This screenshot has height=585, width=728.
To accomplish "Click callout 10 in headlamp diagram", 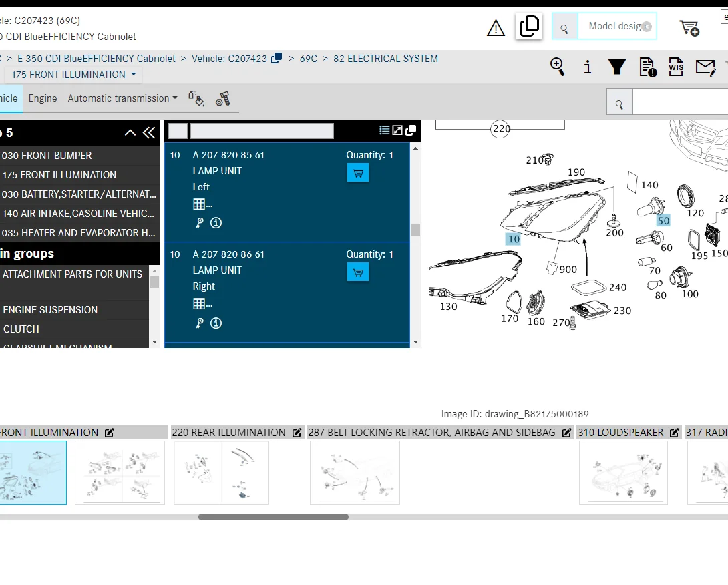I will click(514, 239).
